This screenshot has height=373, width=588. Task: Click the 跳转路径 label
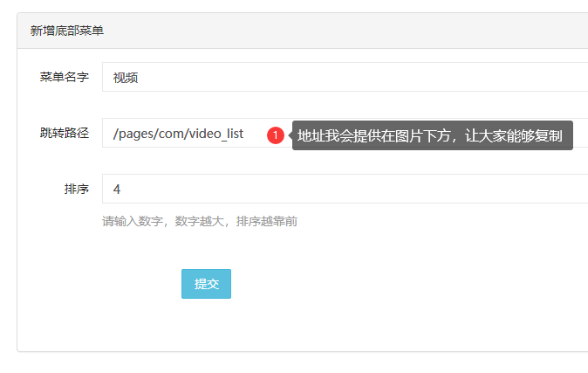point(65,133)
